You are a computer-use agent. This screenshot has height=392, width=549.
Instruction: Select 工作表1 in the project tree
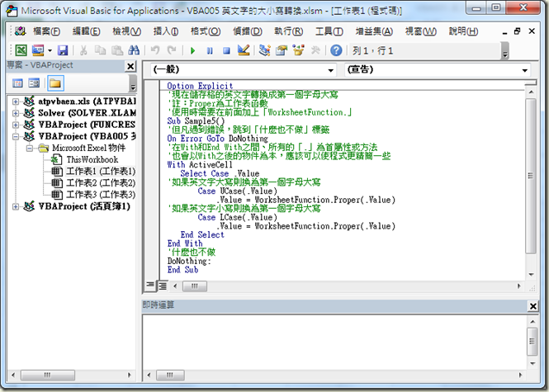[x=101, y=171]
